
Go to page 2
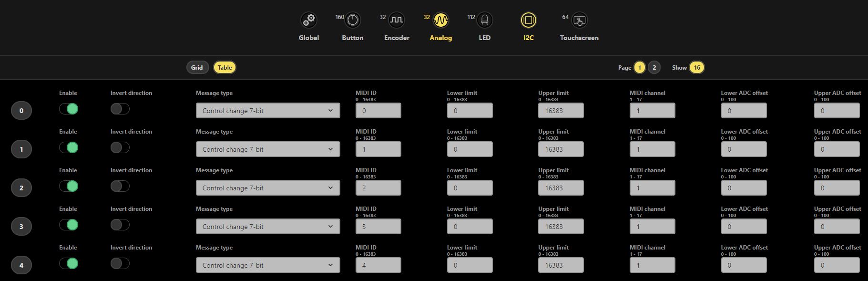tap(654, 68)
